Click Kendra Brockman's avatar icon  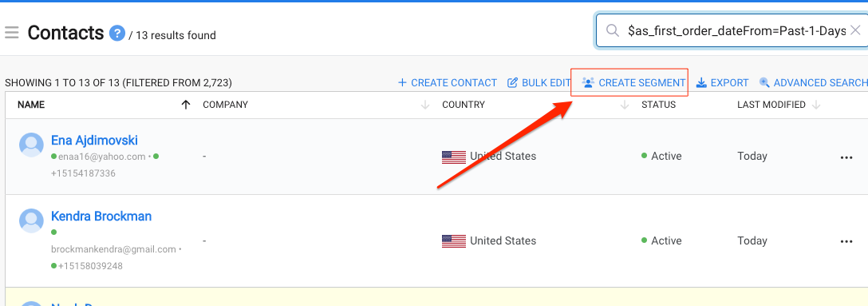click(31, 221)
